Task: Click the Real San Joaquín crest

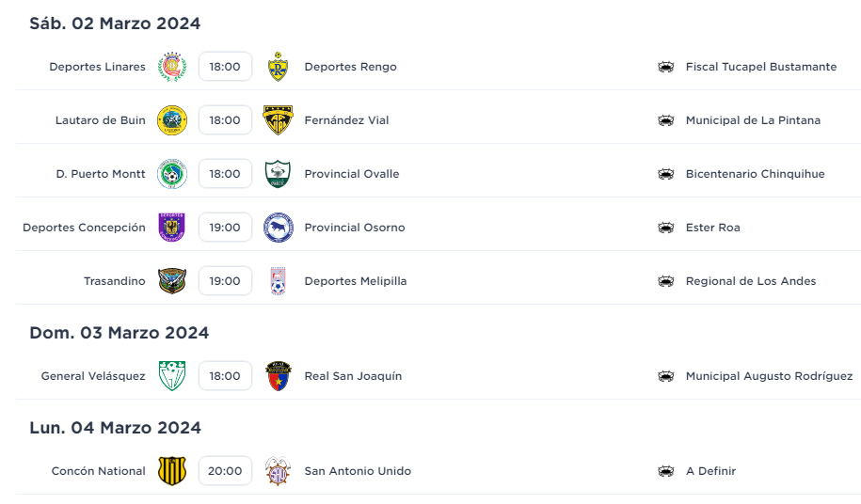Action: [278, 376]
